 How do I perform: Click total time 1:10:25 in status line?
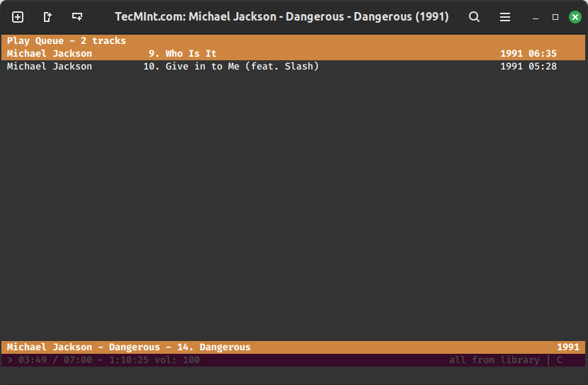click(x=129, y=360)
